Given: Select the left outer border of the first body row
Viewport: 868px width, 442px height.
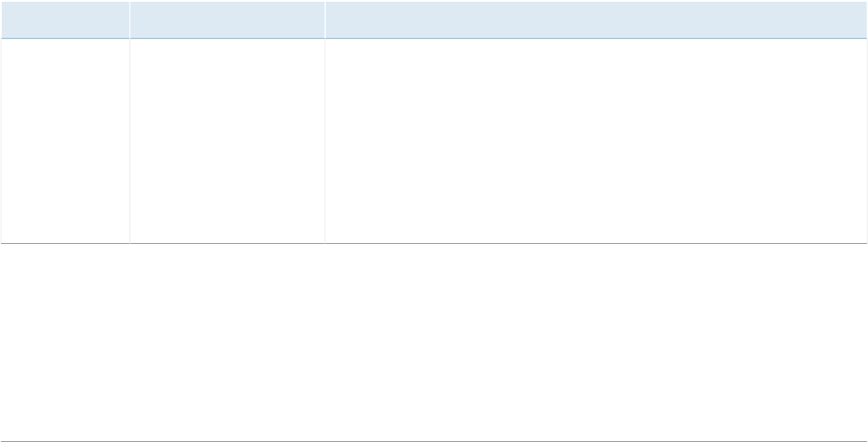Looking at the screenshot, I should pos(1,141).
